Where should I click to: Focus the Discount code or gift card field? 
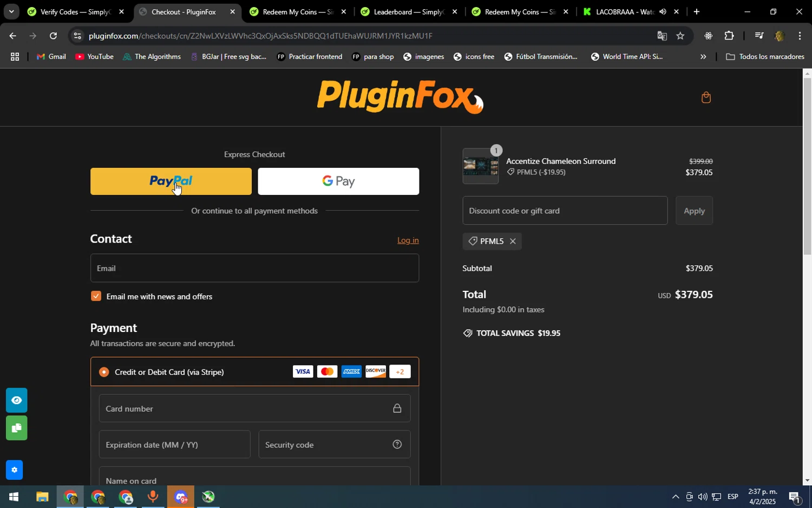pyautogui.click(x=565, y=211)
